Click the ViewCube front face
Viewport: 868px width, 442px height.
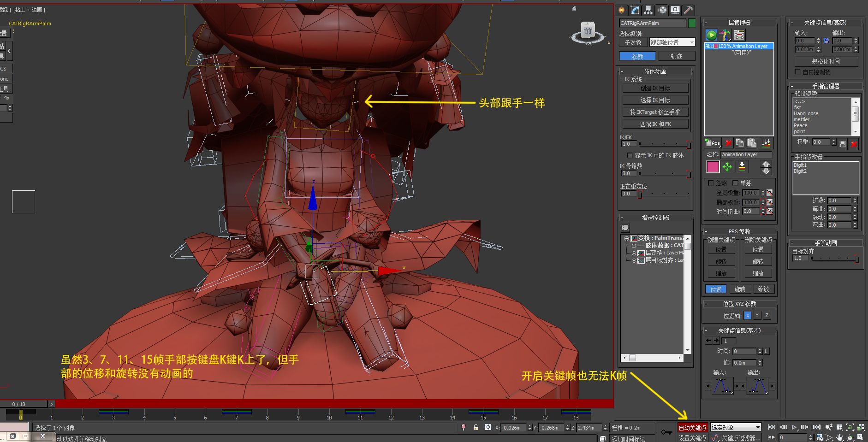pos(587,31)
